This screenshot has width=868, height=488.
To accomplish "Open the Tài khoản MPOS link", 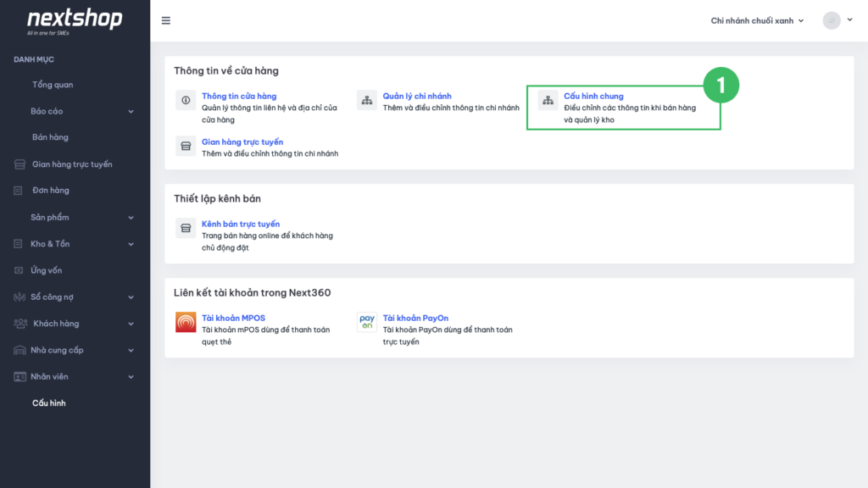I will [x=233, y=319].
